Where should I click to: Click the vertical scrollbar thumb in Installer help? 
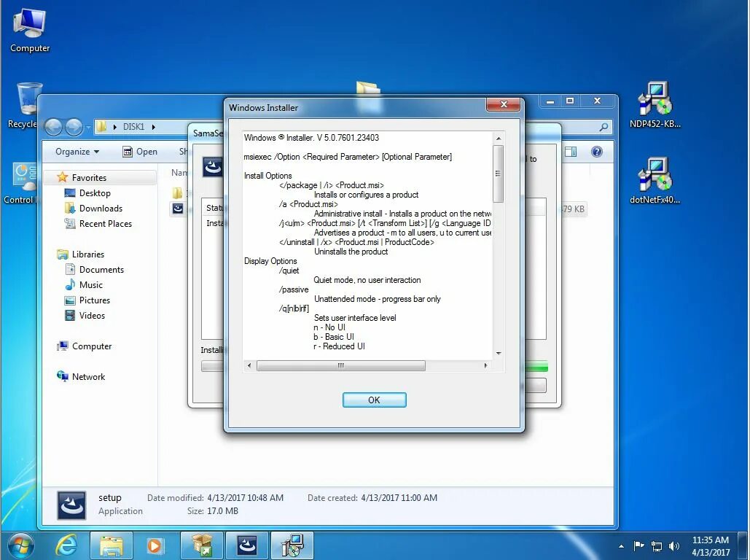pyautogui.click(x=498, y=174)
